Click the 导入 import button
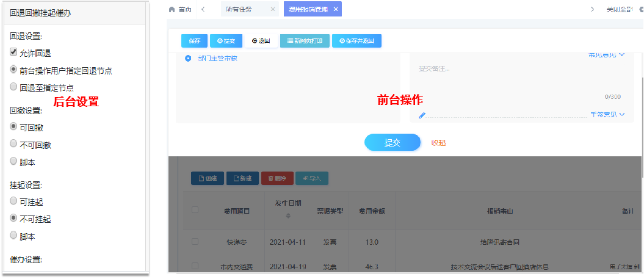The width and height of the screenshot is (644, 279). (312, 178)
